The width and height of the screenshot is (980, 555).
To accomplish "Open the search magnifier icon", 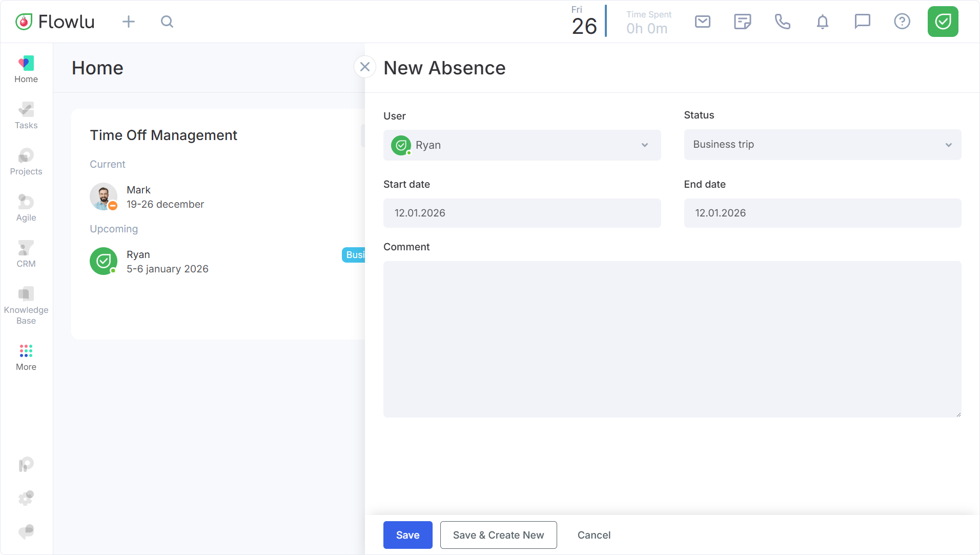I will tap(167, 22).
